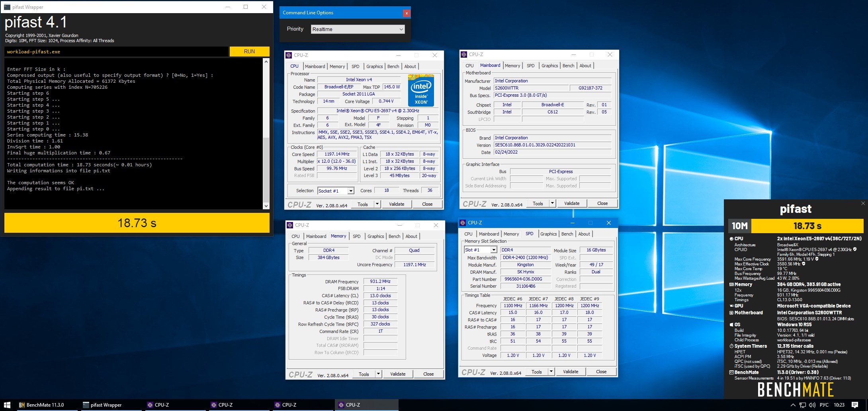Image resolution: width=868 pixels, height=411 pixels.
Task: Click the window icon of the CPU-Z Memory window
Action: 290,225
